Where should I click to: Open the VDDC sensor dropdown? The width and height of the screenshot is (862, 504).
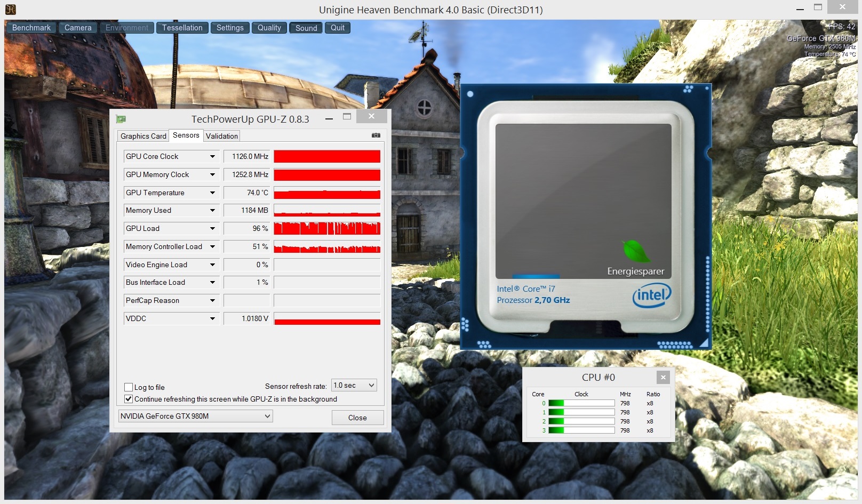tap(212, 318)
